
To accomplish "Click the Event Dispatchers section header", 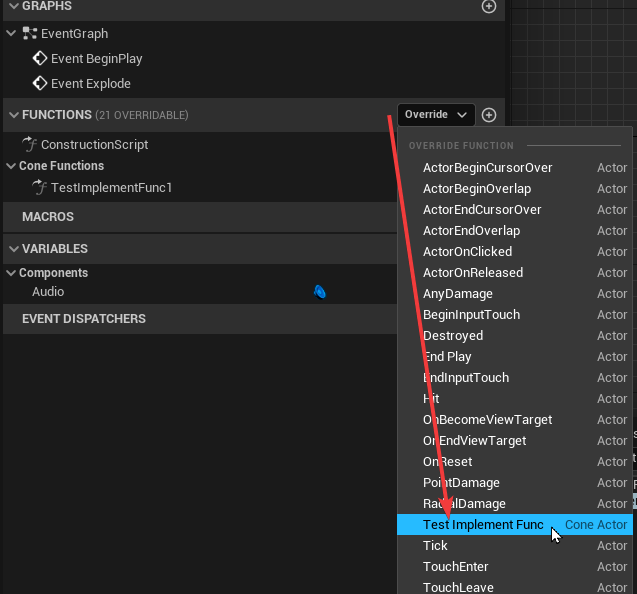I will 84,319.
